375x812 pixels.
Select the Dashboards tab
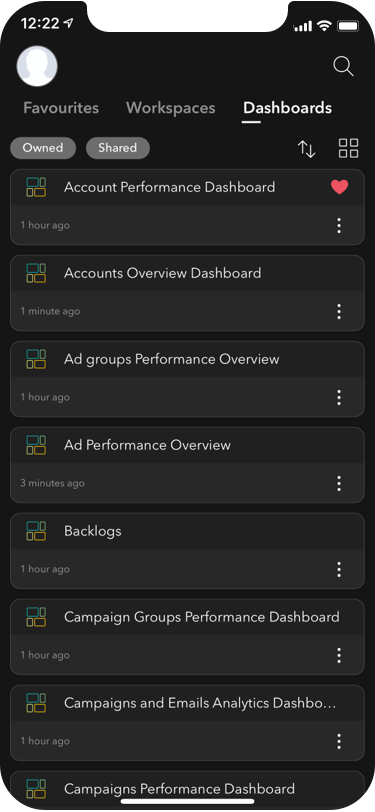tap(287, 108)
